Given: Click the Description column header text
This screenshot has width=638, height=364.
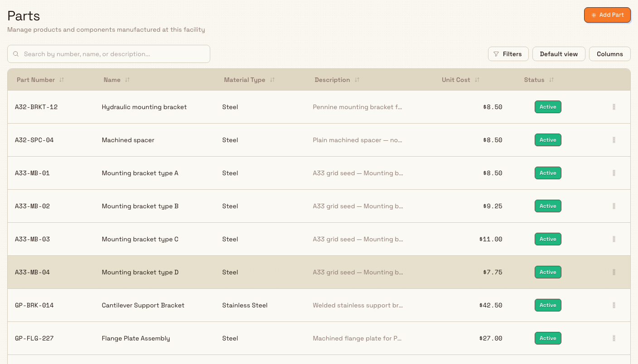Looking at the screenshot, I should tap(332, 80).
